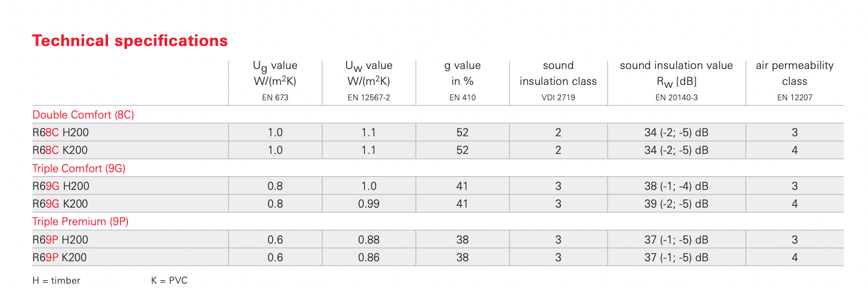
Task: Select the Double Comfort (8C) group label
Action: point(83,115)
